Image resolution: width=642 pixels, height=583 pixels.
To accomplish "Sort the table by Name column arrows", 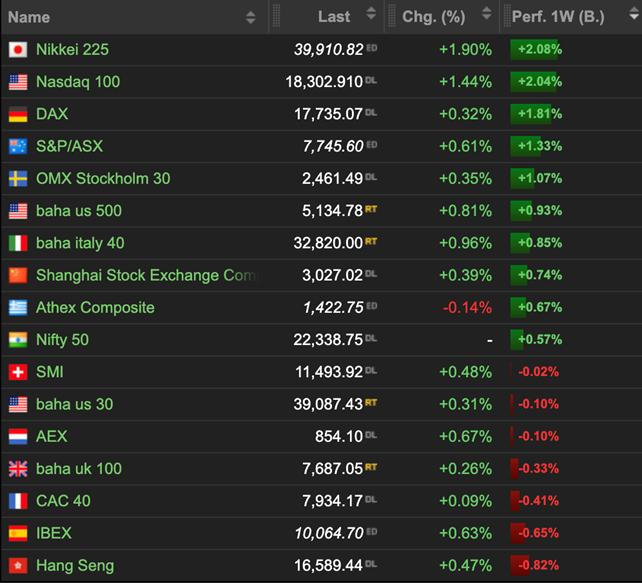I will [x=250, y=17].
